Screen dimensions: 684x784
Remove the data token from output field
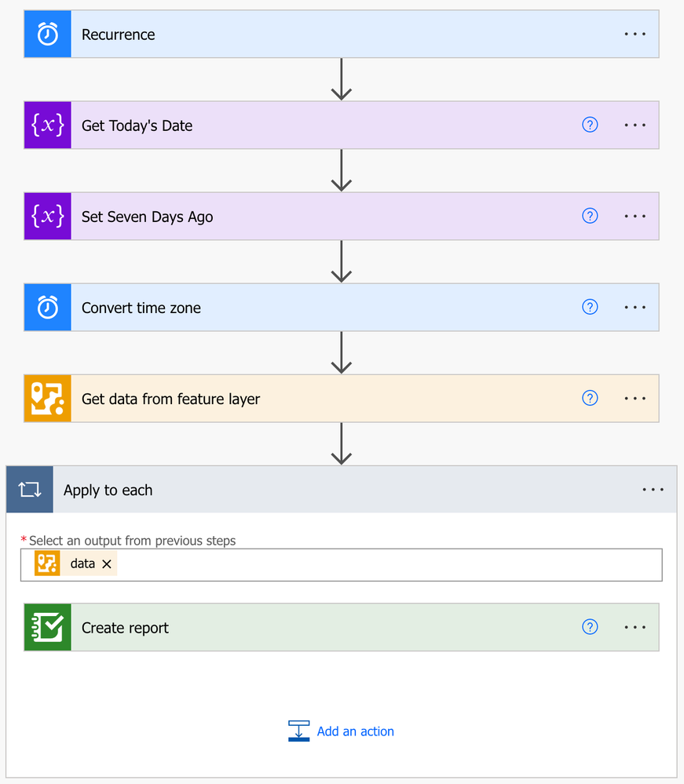click(107, 564)
